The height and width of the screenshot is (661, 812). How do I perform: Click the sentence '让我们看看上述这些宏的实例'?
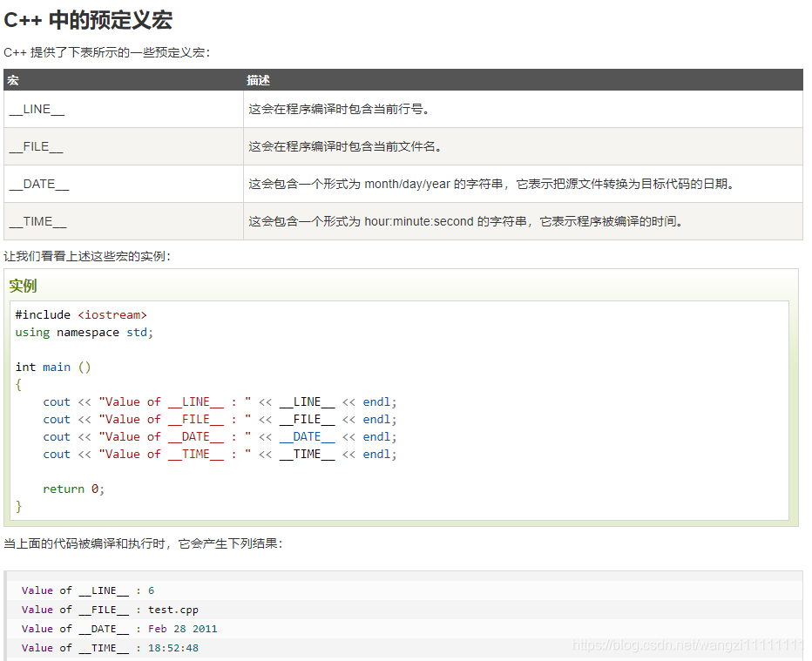pyautogui.click(x=87, y=256)
